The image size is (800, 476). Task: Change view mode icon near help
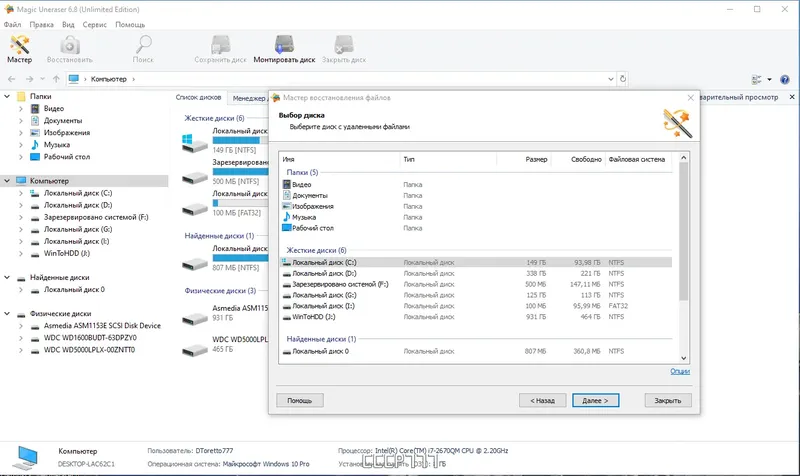pyautogui.click(x=757, y=80)
